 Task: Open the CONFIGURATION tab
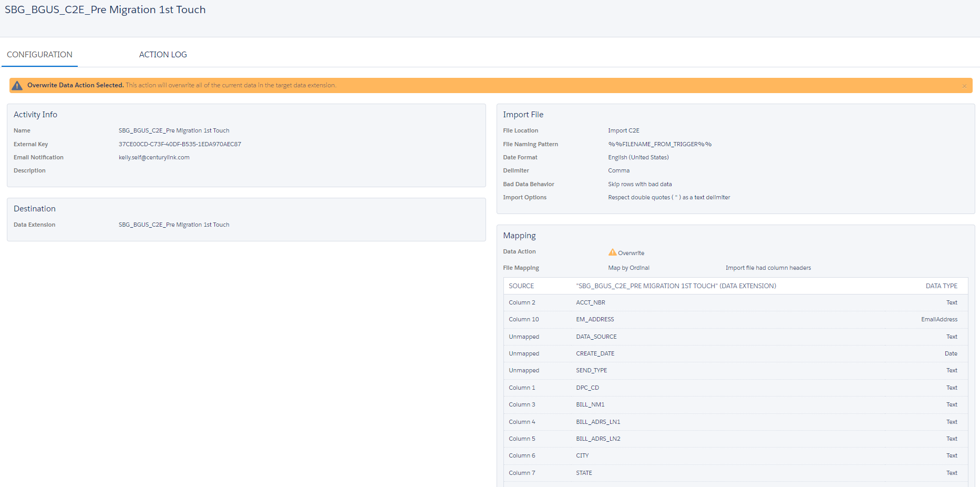tap(39, 54)
